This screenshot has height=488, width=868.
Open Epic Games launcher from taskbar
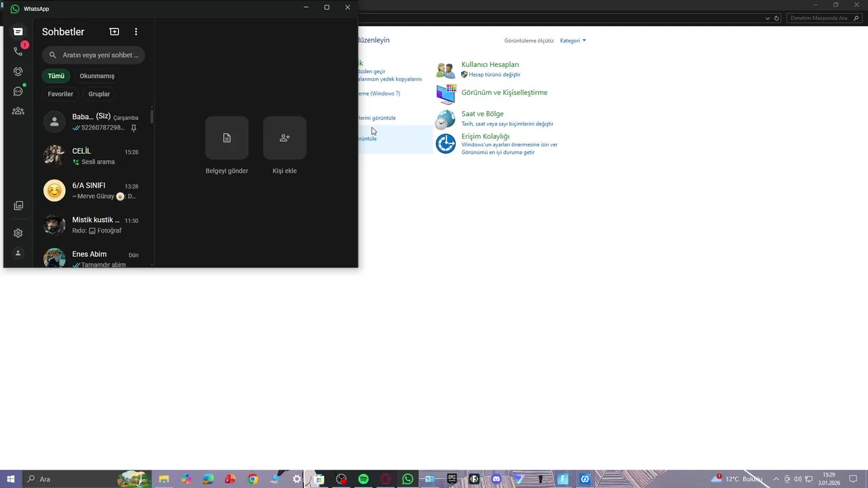click(452, 479)
